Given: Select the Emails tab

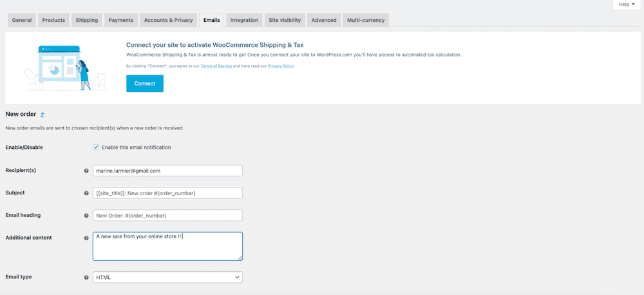Looking at the screenshot, I should pyautogui.click(x=211, y=20).
